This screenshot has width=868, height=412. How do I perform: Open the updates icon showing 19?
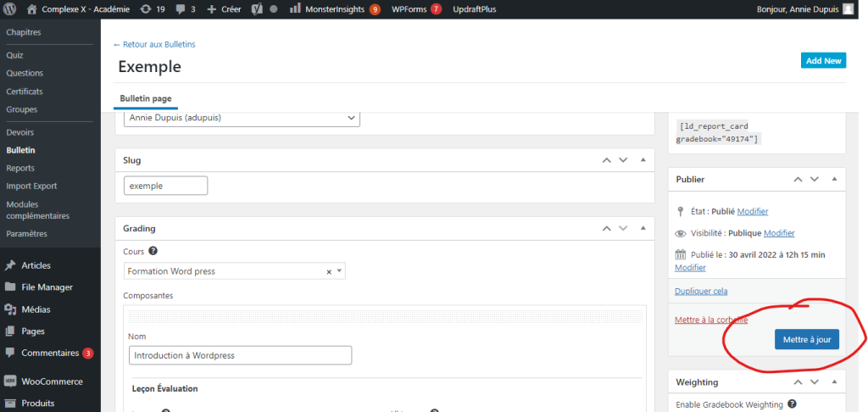click(152, 9)
